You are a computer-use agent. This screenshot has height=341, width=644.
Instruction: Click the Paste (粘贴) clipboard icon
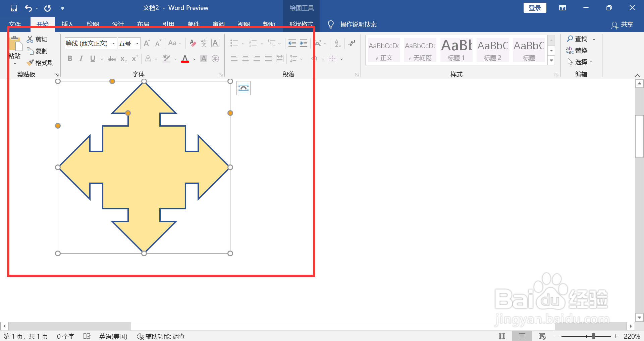[x=15, y=44]
